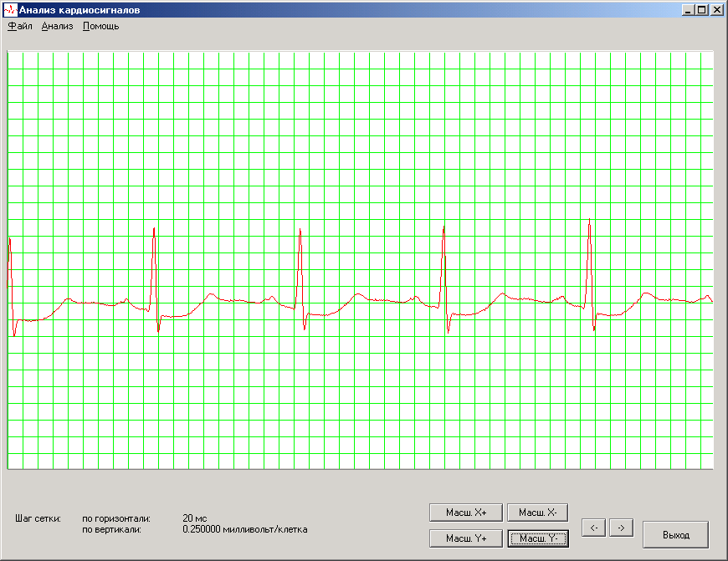728x561 pixels.
Task: Click the cardiogram app icon in the title bar
Action: pos(10,10)
